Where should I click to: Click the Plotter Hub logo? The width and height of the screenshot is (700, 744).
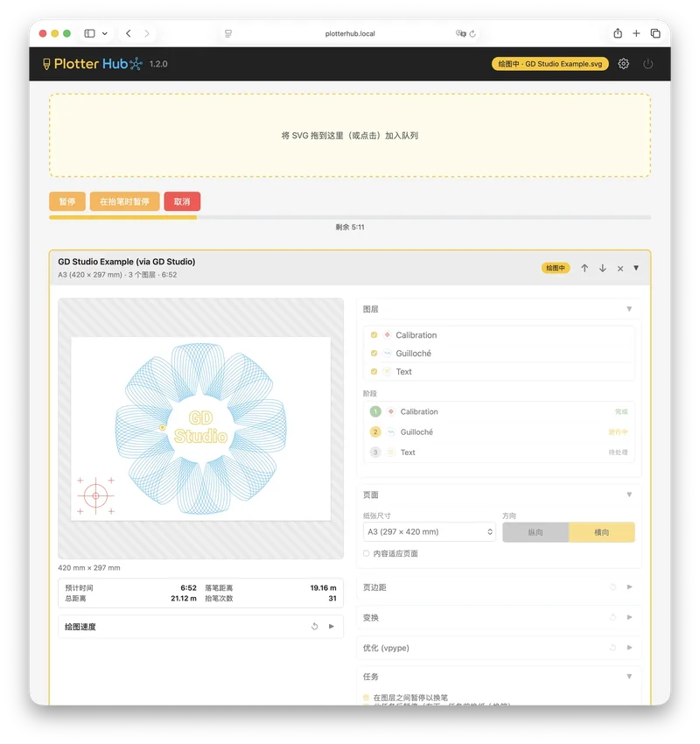click(92, 64)
